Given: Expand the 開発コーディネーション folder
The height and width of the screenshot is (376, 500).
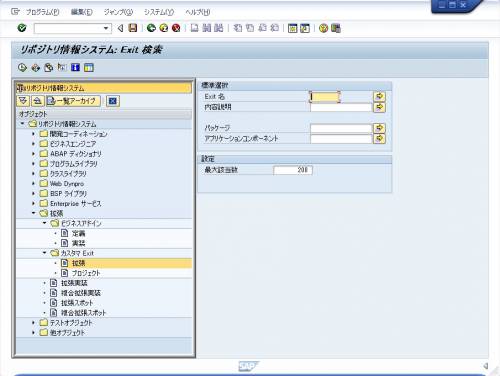Looking at the screenshot, I should (x=33, y=134).
